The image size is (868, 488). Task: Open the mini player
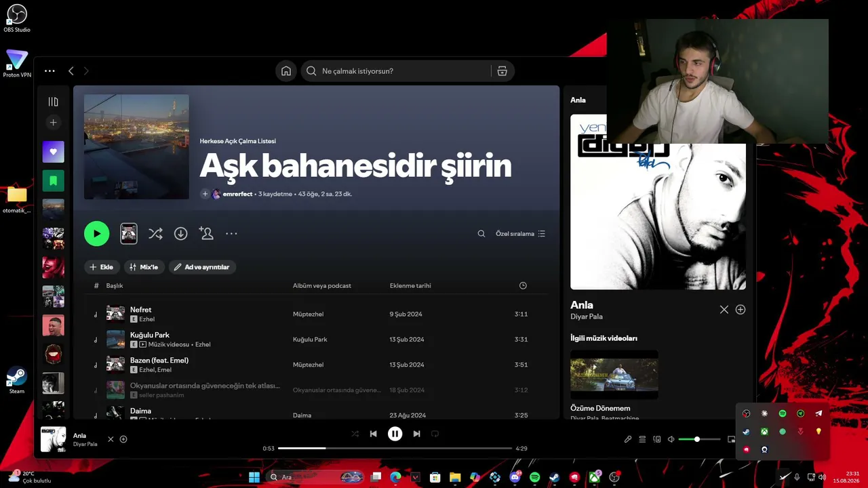731,439
